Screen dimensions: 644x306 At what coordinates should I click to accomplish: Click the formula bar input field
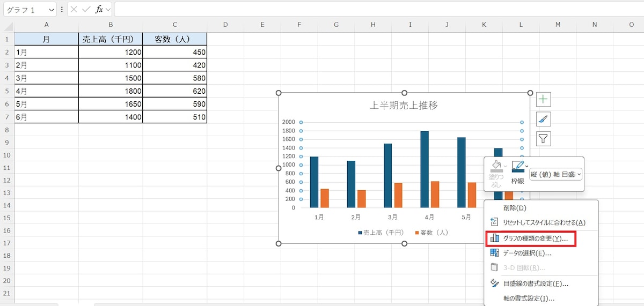[x=376, y=10]
